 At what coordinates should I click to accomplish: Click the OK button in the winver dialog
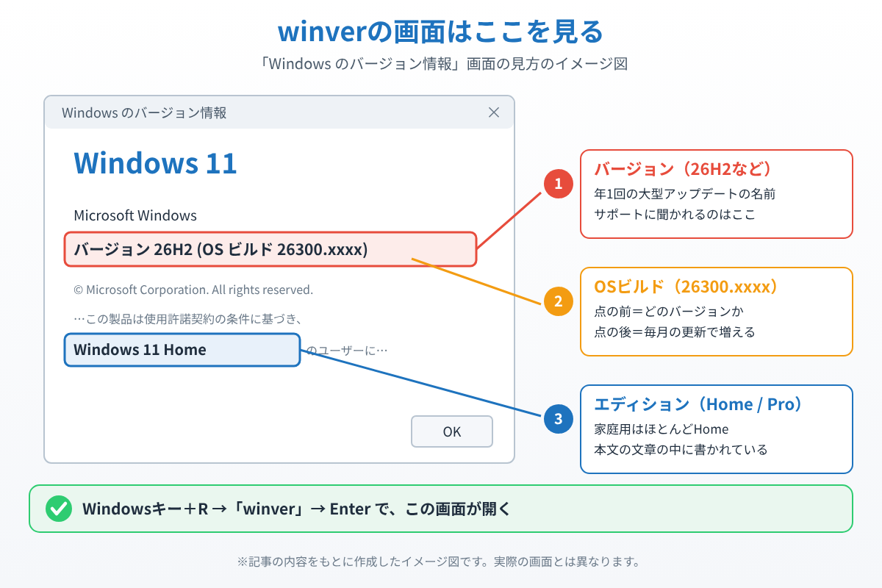(452, 431)
